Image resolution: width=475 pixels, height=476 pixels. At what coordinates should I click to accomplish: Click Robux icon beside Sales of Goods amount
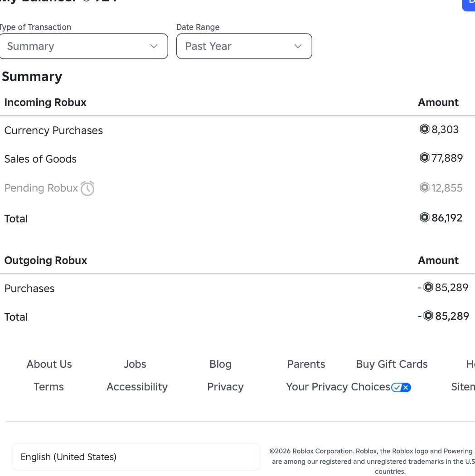(424, 158)
